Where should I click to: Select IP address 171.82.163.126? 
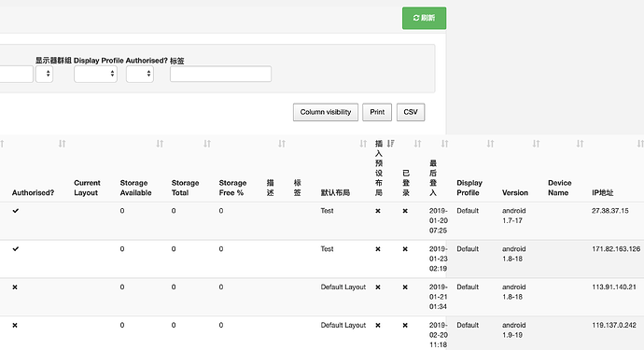click(616, 249)
